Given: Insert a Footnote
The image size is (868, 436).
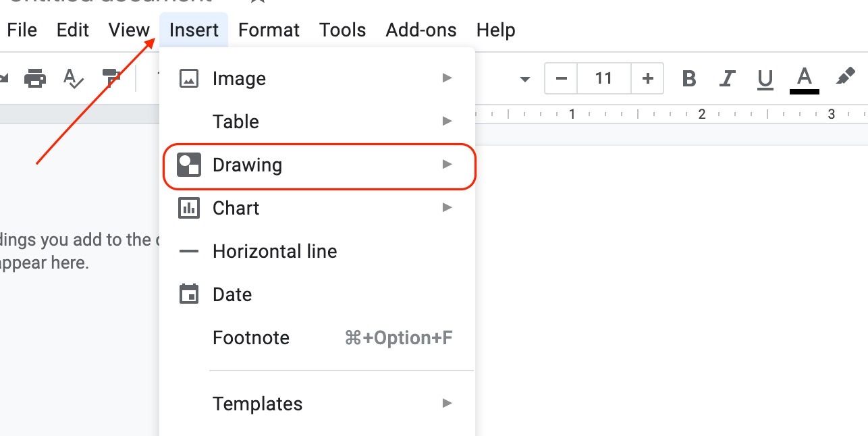Looking at the screenshot, I should pyautogui.click(x=250, y=337).
